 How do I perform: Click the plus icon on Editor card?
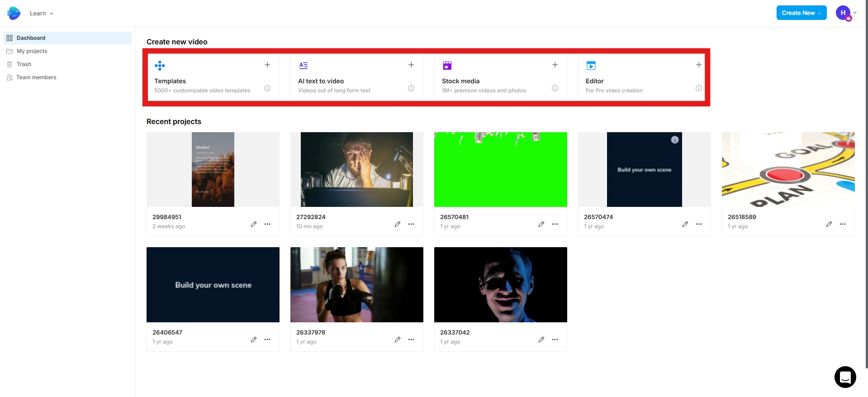tap(699, 65)
